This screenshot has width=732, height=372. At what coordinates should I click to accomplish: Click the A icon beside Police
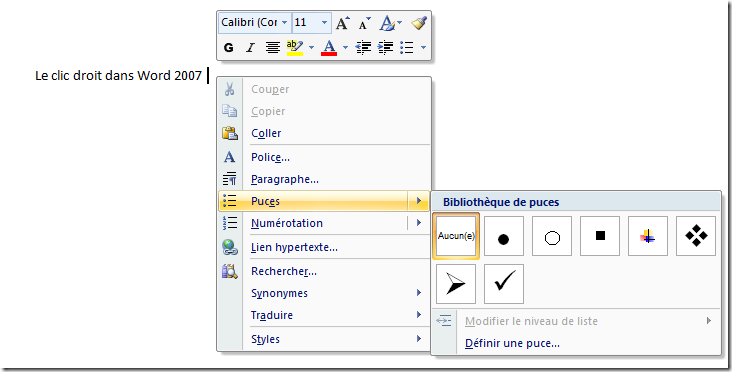[229, 157]
